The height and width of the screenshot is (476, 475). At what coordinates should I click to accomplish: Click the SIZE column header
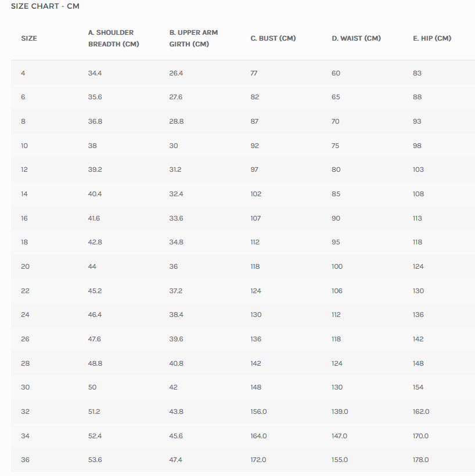(29, 38)
